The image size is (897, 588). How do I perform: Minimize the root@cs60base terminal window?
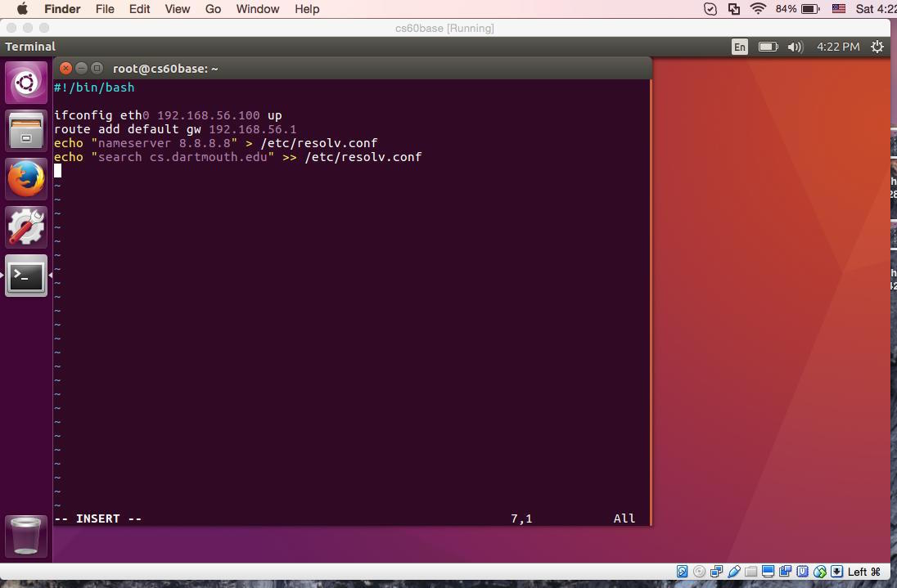click(x=81, y=69)
